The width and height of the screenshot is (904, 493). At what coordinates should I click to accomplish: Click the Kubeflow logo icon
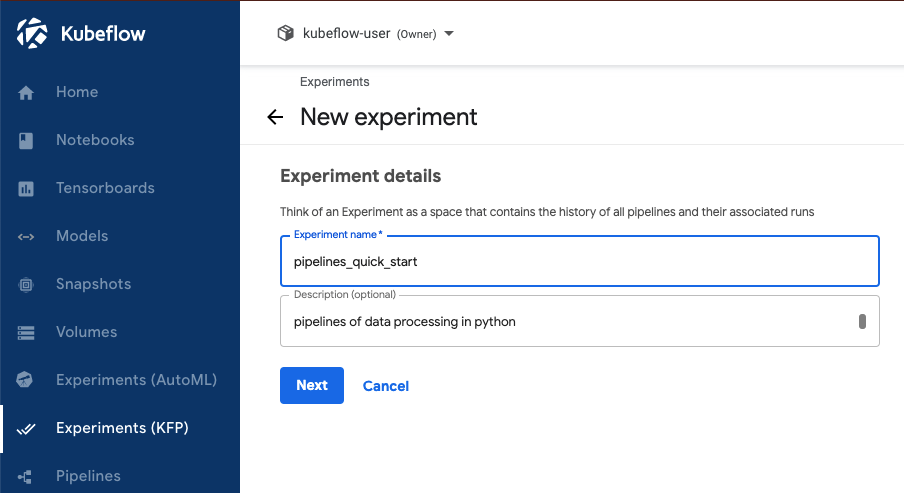32,34
